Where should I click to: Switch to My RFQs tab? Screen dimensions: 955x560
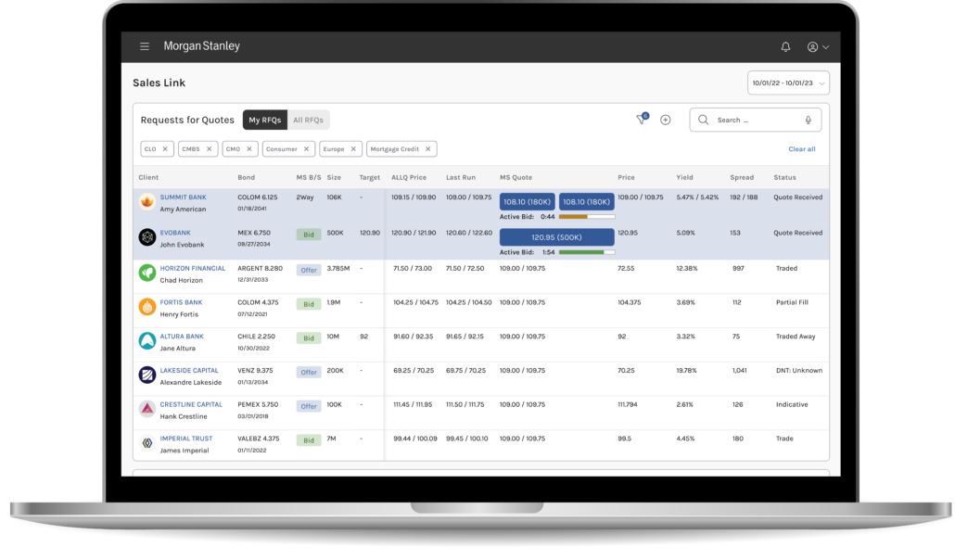pos(264,120)
